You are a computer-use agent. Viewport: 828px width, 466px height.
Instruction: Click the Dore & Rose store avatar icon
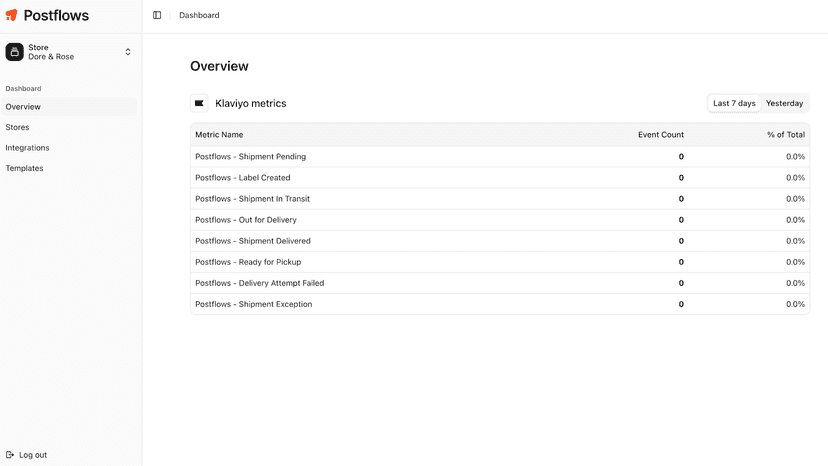pos(14,52)
